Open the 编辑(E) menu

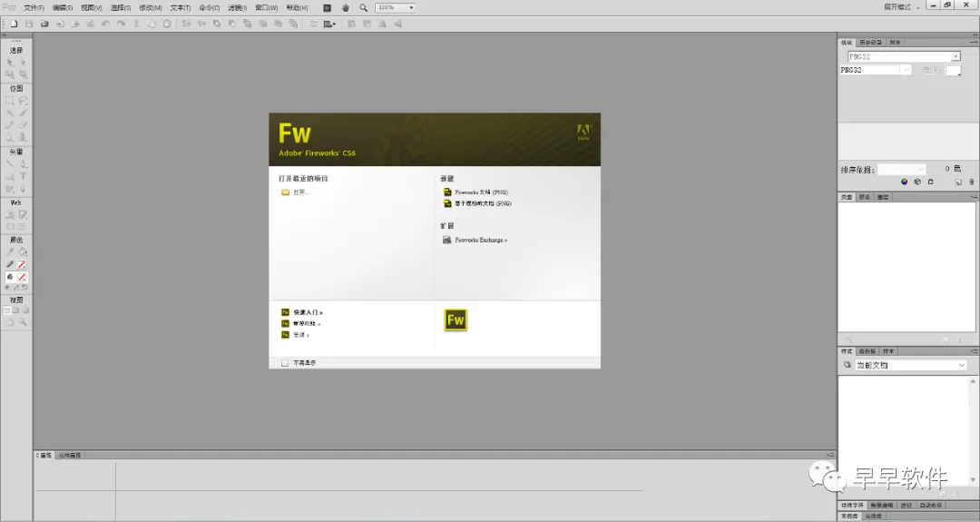point(63,7)
